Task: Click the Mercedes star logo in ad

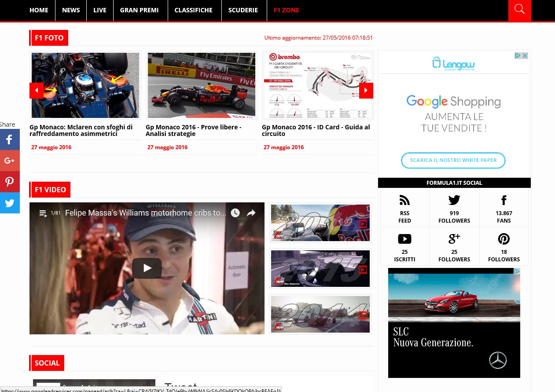Action: click(x=498, y=360)
